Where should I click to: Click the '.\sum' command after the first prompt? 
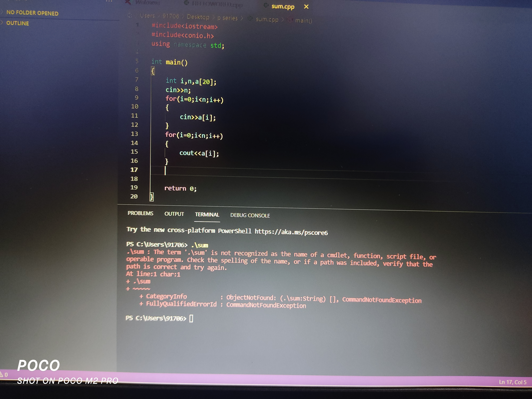(200, 245)
